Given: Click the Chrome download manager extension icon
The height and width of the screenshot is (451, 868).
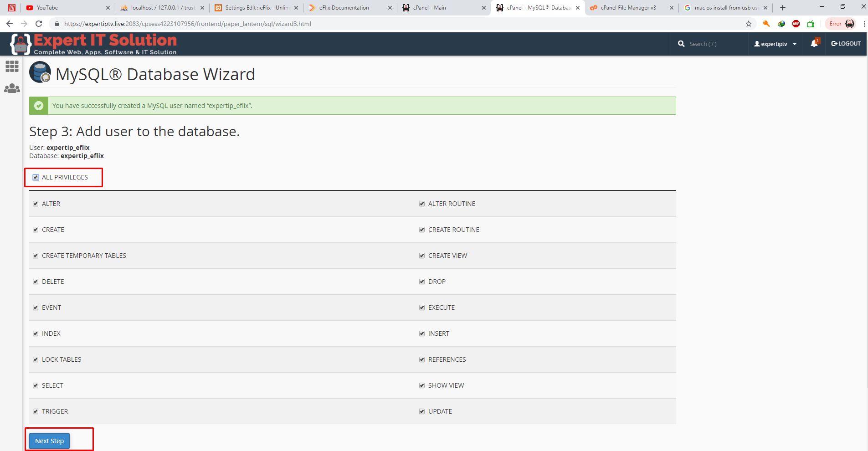Looking at the screenshot, I should pyautogui.click(x=781, y=24).
